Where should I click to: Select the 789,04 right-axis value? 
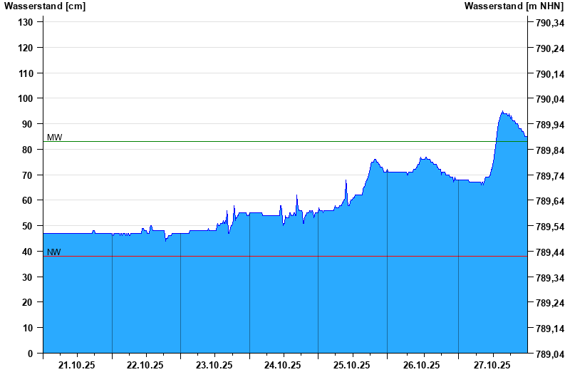coord(549,354)
